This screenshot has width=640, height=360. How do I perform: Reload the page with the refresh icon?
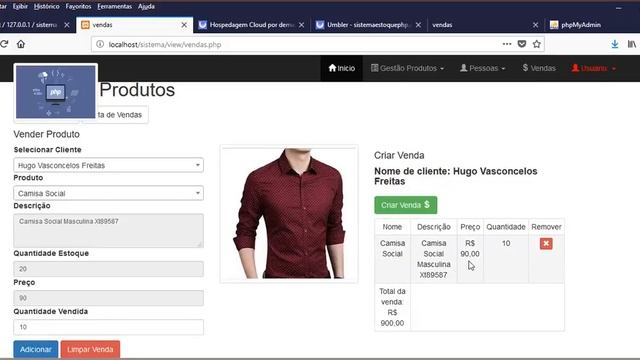[x=4, y=44]
